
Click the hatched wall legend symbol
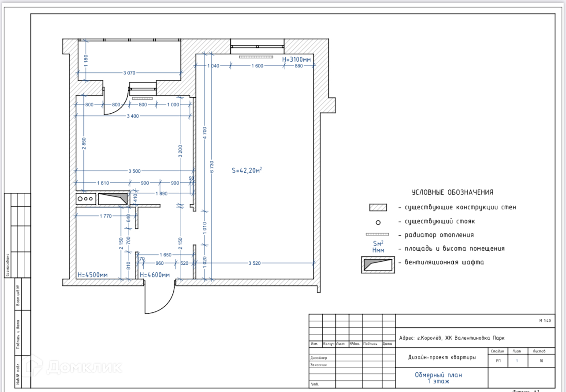point(378,207)
